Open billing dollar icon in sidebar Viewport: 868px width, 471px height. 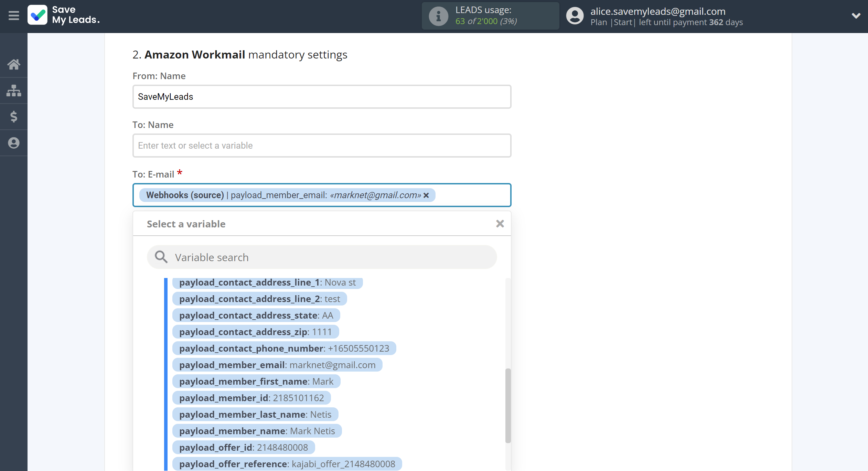[x=14, y=117]
